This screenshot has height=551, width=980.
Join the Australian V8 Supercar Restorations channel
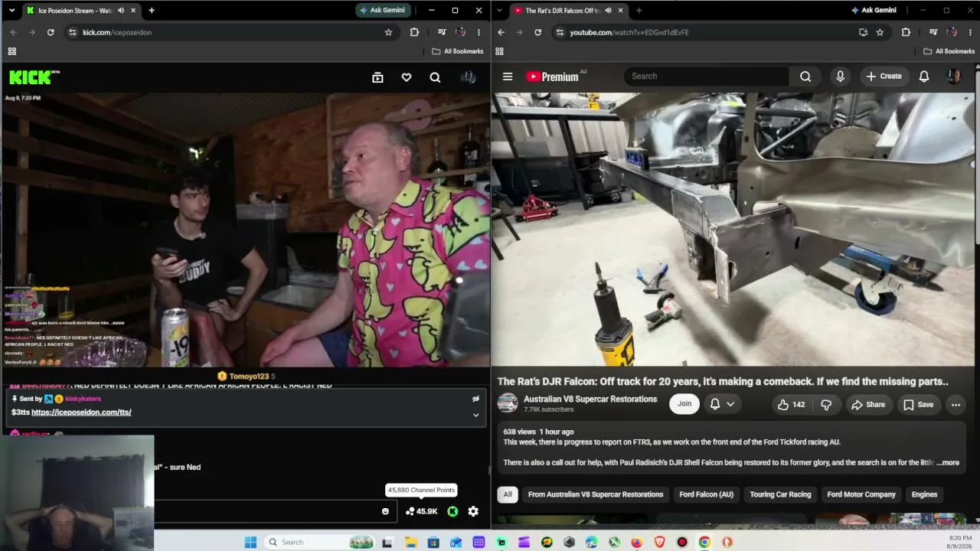click(684, 404)
